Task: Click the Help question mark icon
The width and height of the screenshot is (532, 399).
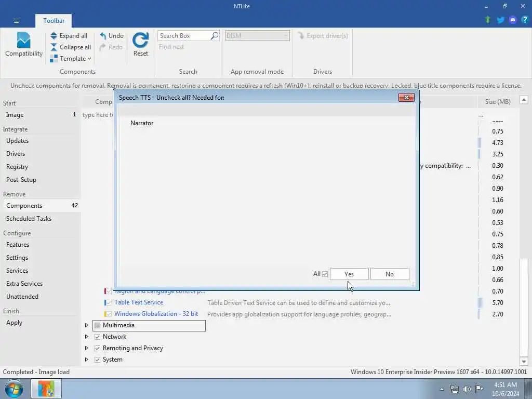Action: (x=525, y=20)
